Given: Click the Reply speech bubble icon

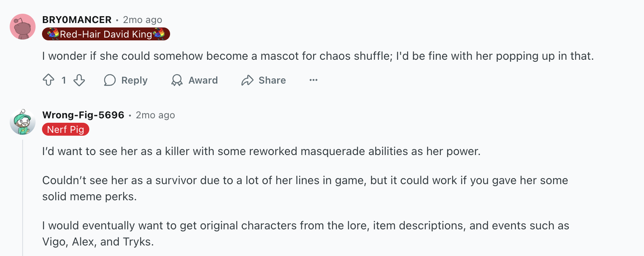Looking at the screenshot, I should click(109, 80).
